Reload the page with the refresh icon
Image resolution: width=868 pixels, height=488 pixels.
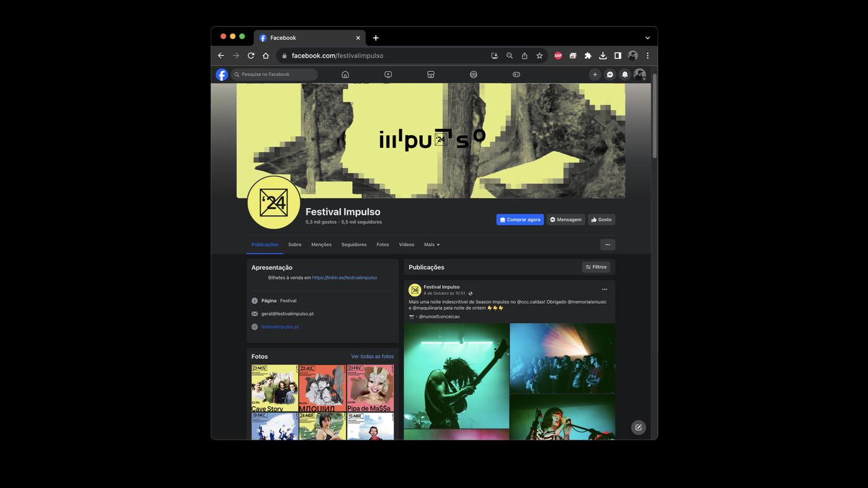click(x=251, y=56)
